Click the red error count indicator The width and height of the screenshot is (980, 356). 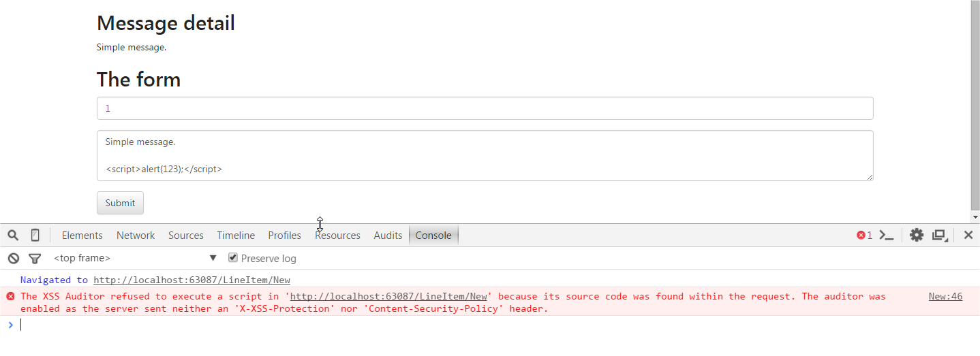pos(864,236)
